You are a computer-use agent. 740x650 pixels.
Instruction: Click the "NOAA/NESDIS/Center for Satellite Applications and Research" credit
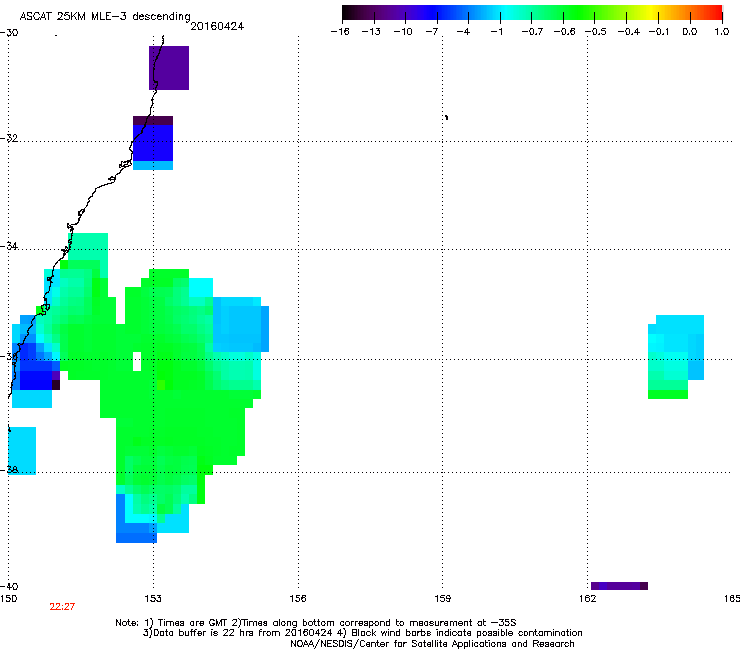tap(432, 644)
